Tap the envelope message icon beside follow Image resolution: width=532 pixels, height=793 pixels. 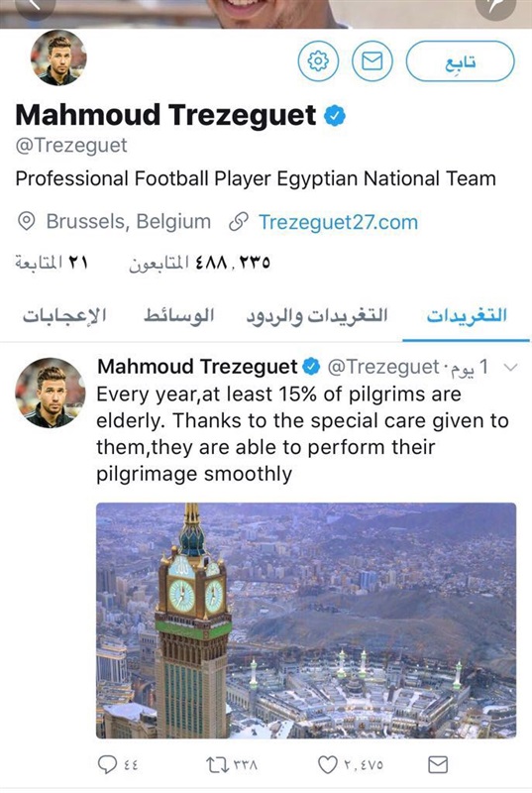[x=372, y=61]
